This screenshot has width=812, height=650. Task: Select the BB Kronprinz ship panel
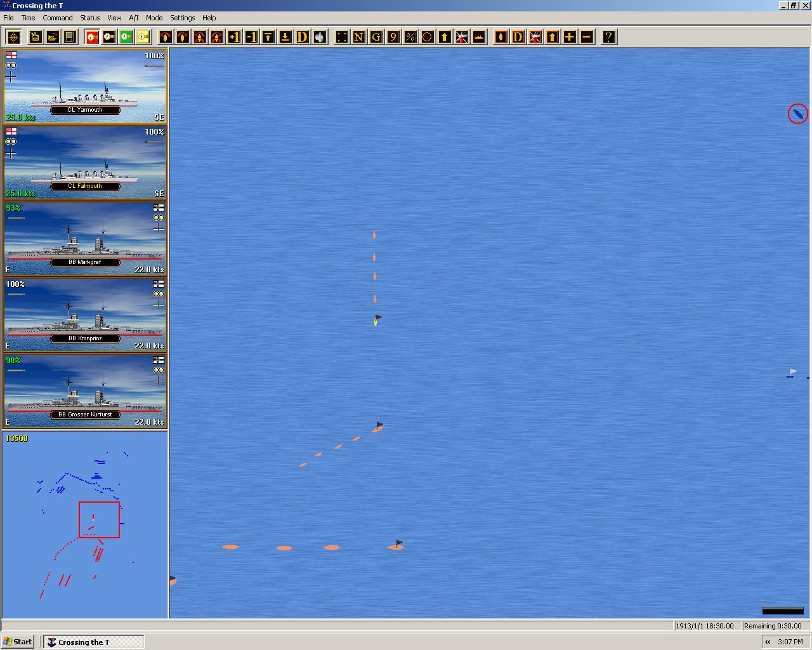coord(85,315)
